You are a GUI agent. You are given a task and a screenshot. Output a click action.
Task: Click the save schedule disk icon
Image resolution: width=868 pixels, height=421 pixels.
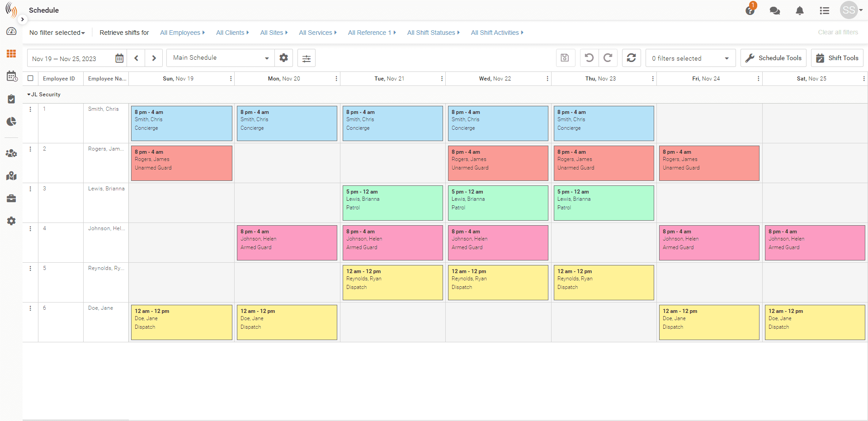pos(565,58)
